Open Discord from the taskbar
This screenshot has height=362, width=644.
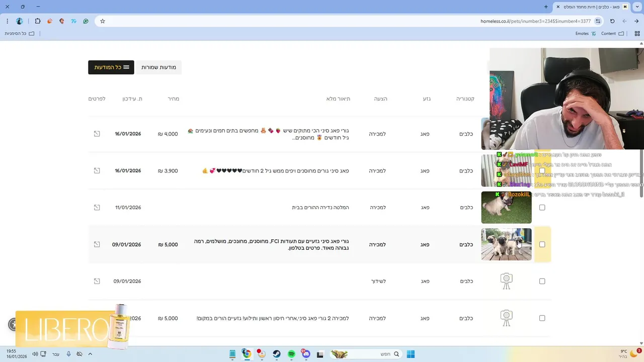point(306,354)
